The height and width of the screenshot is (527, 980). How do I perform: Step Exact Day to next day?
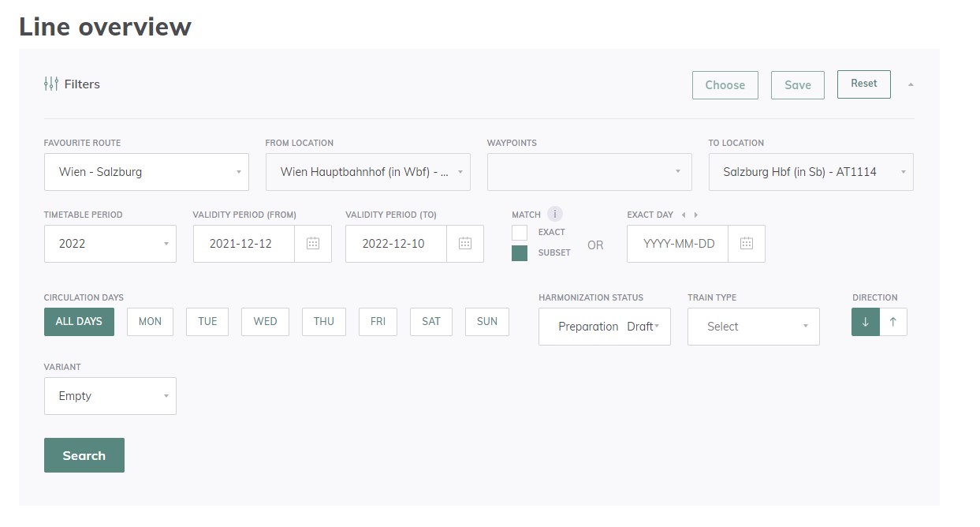pyautogui.click(x=695, y=215)
